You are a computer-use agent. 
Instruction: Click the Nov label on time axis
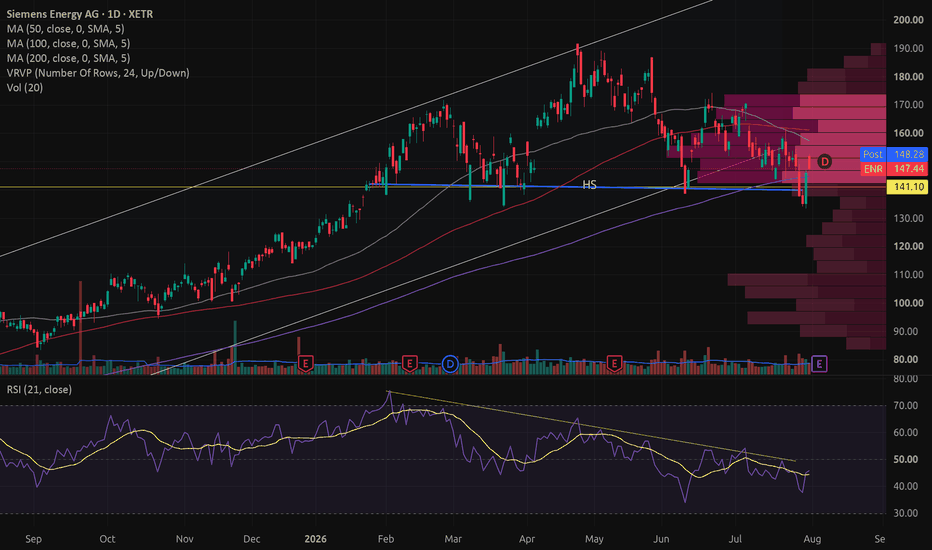184,539
